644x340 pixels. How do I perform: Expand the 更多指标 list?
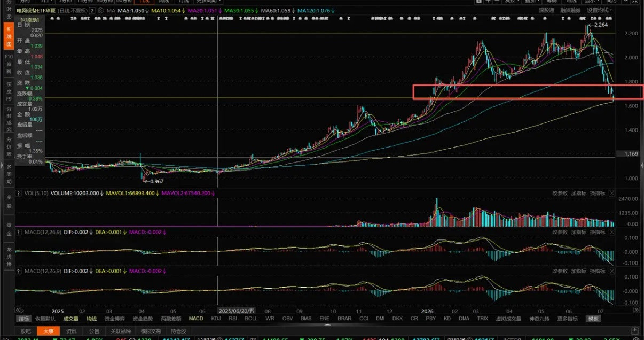click(x=567, y=319)
